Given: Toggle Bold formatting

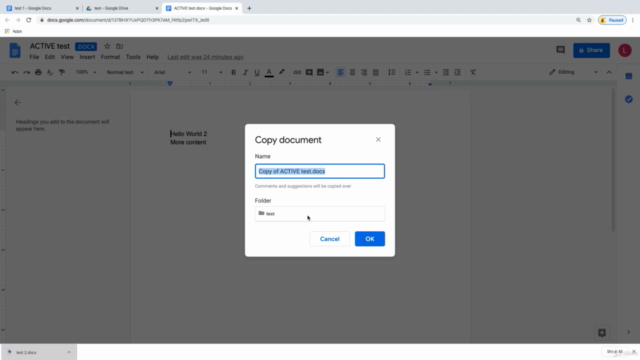Looking at the screenshot, I should [x=233, y=72].
